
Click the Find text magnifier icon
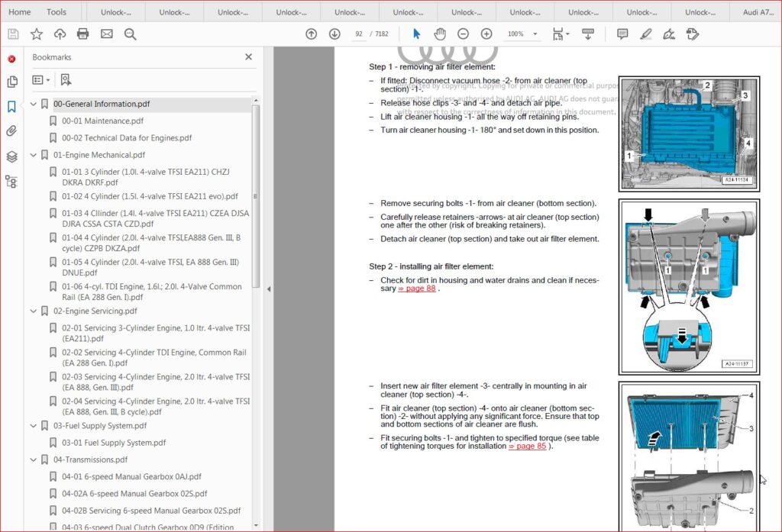point(130,34)
